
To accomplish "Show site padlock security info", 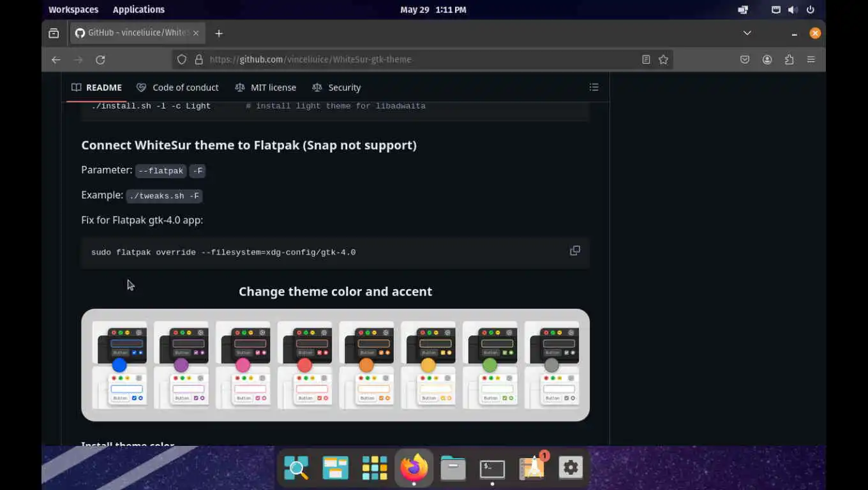I will pos(198,59).
